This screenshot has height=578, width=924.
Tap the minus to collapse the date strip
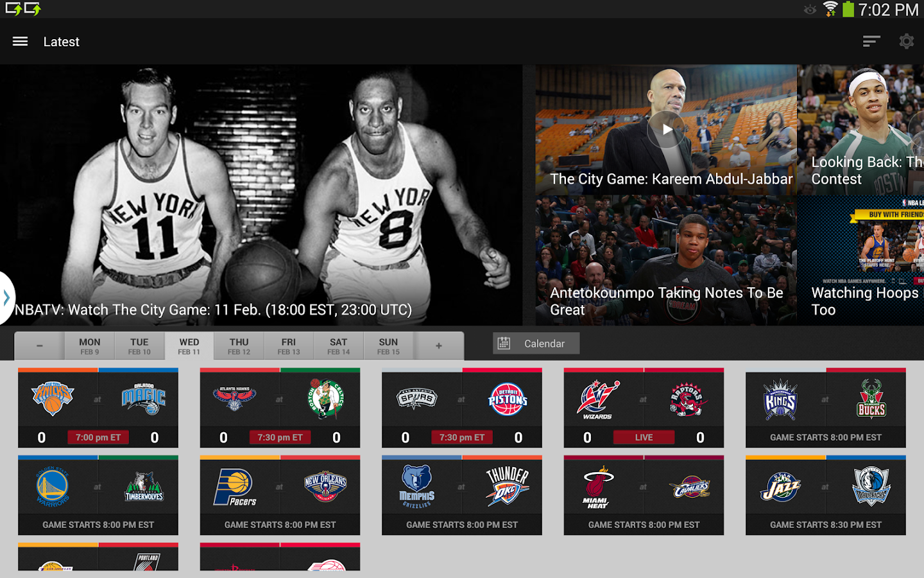[38, 346]
